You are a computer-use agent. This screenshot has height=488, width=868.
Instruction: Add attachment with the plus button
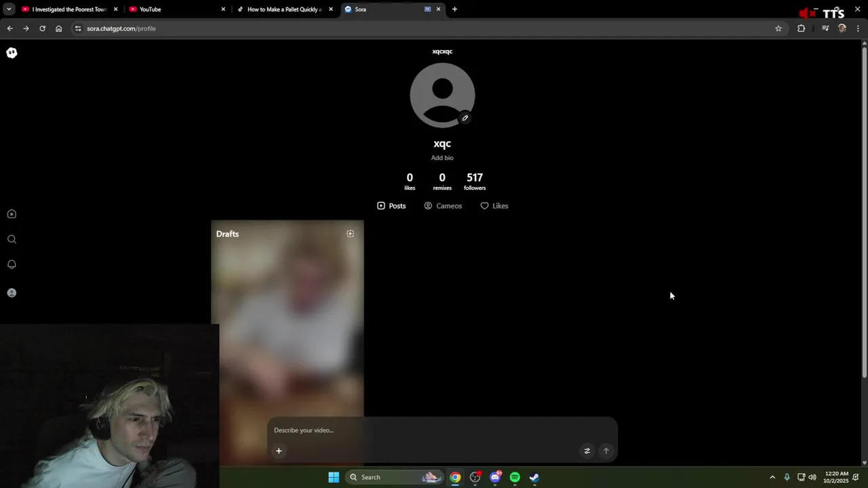tap(279, 451)
